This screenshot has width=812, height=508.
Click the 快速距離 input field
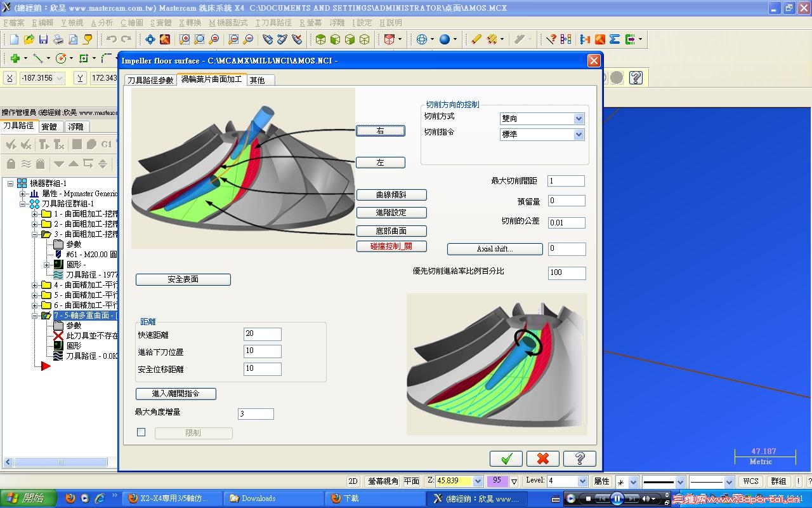point(262,334)
